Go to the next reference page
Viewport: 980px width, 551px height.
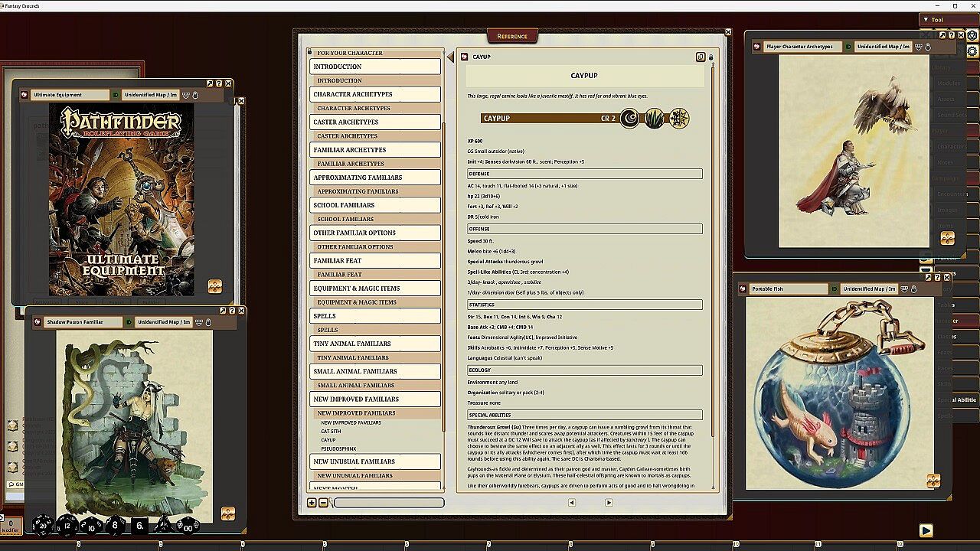coord(609,503)
